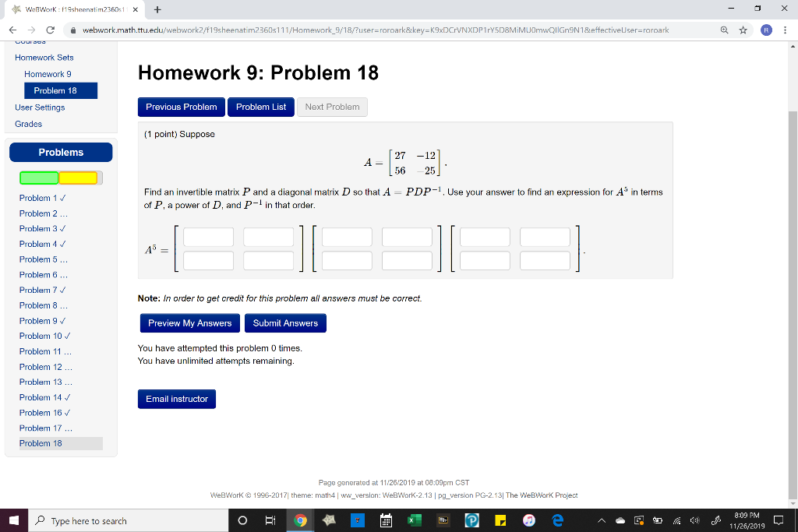Open volume control in the system tray
The width and height of the screenshot is (798, 532).
694,520
